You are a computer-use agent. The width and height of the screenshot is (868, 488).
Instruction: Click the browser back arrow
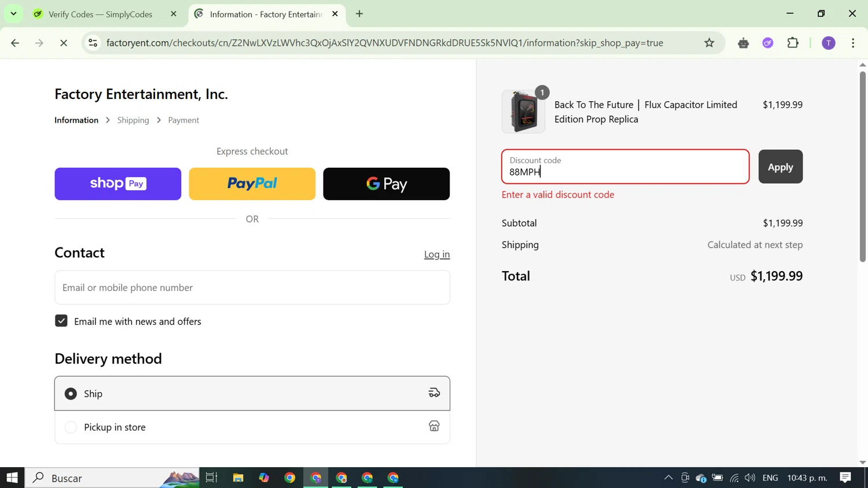(15, 43)
